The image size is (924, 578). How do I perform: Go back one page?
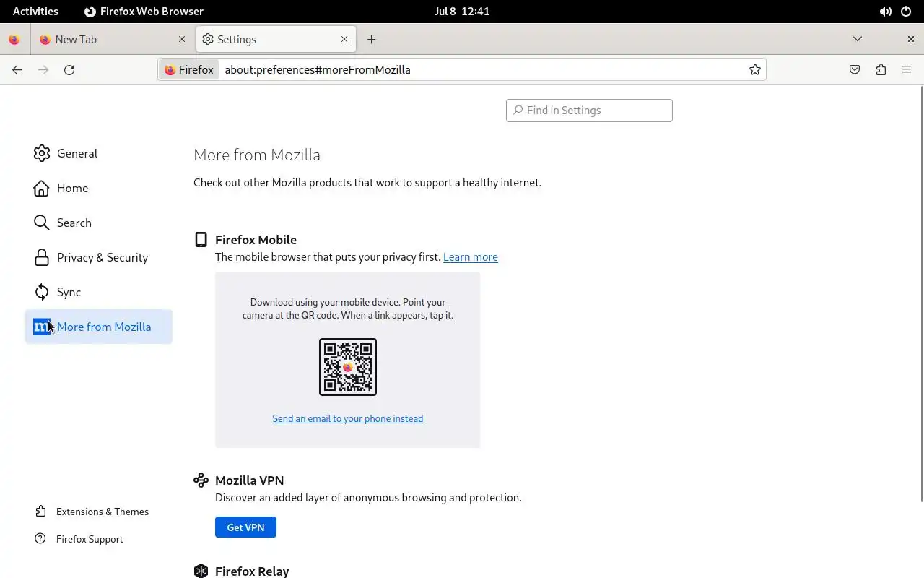17,69
